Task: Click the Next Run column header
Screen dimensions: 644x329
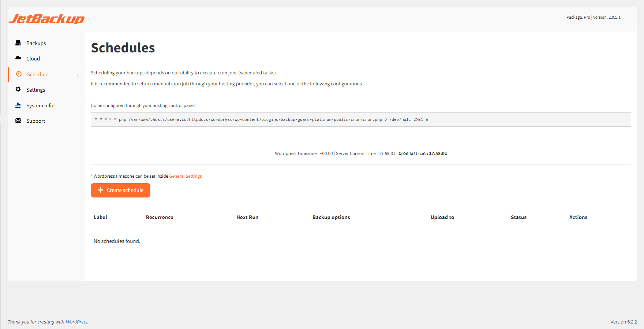Action: tap(247, 217)
